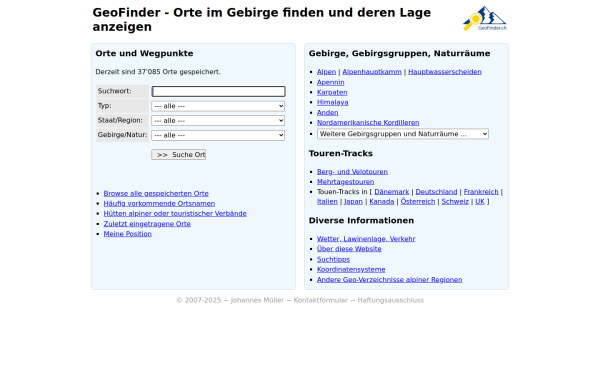Select Italien tour tracks link
Viewport: 600px width, 375px height.
click(x=327, y=201)
